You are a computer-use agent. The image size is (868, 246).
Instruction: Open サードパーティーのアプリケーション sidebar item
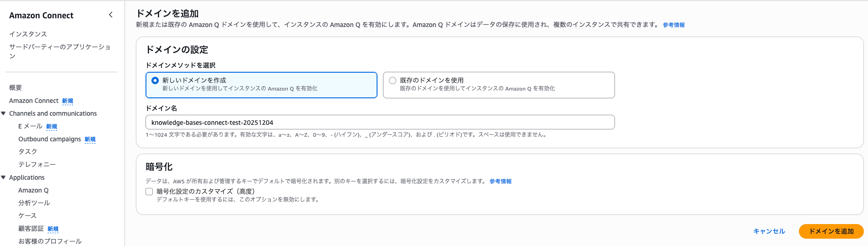pos(59,51)
